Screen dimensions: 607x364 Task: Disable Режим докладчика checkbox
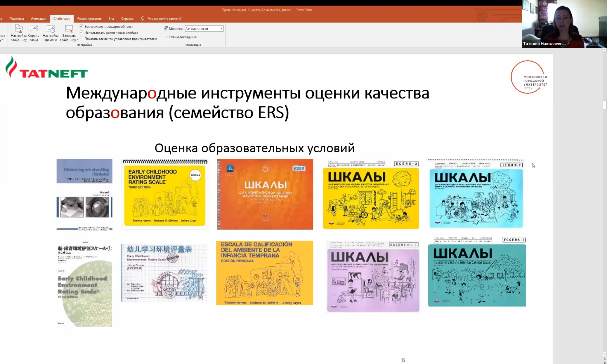[166, 37]
